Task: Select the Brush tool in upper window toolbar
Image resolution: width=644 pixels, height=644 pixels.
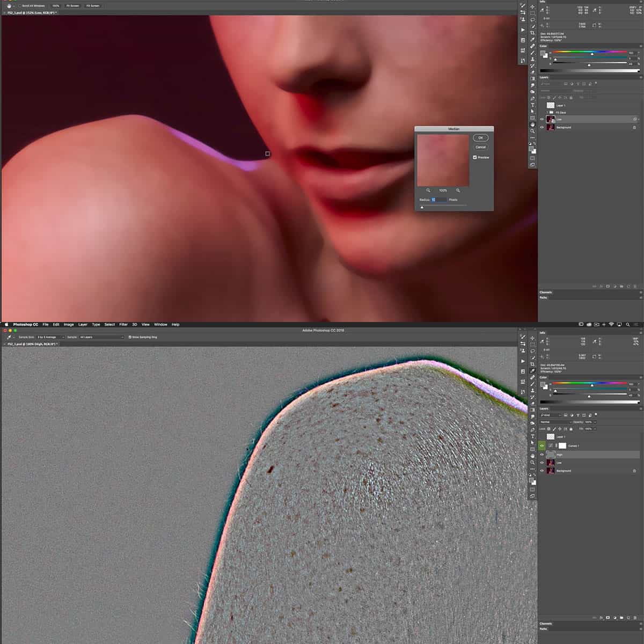Action: 532,53
